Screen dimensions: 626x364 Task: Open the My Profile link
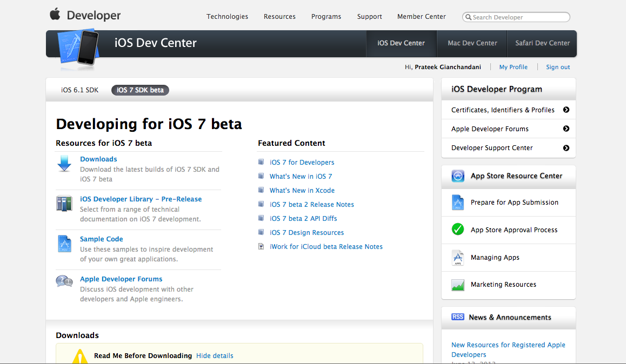(x=513, y=67)
